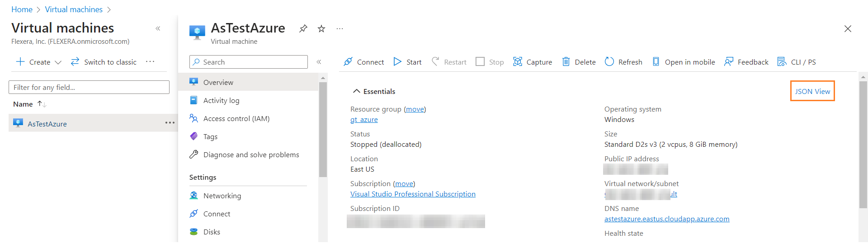Collapse the resource menu sidebar

coord(319,62)
